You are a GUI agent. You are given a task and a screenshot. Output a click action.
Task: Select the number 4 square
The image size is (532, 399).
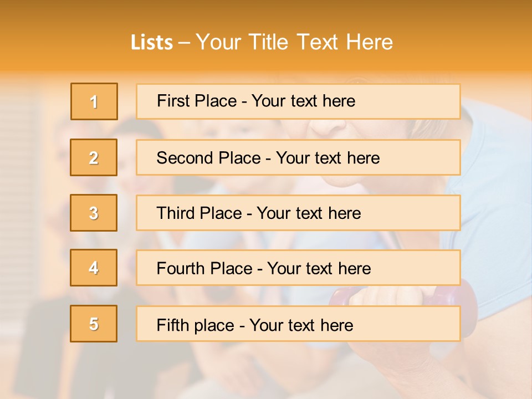tap(94, 268)
